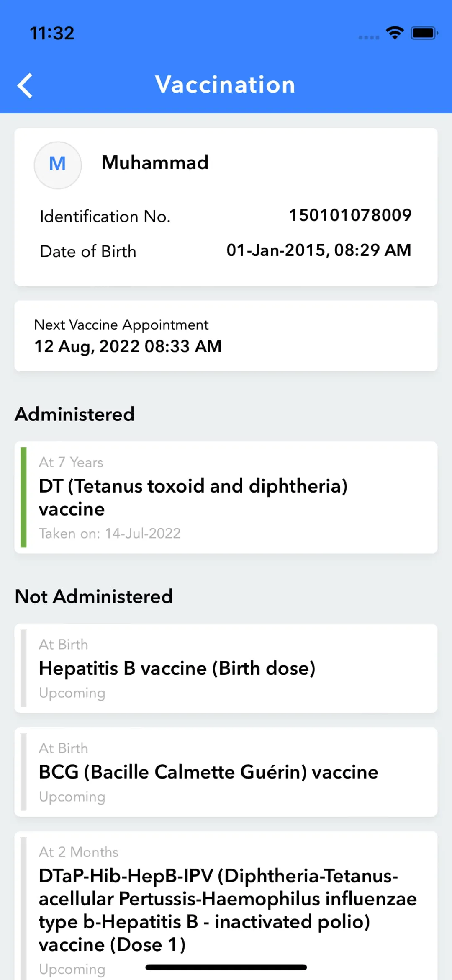Viewport: 452px width, 980px height.
Task: Tap the identification number 150101078009
Action: [x=350, y=215]
